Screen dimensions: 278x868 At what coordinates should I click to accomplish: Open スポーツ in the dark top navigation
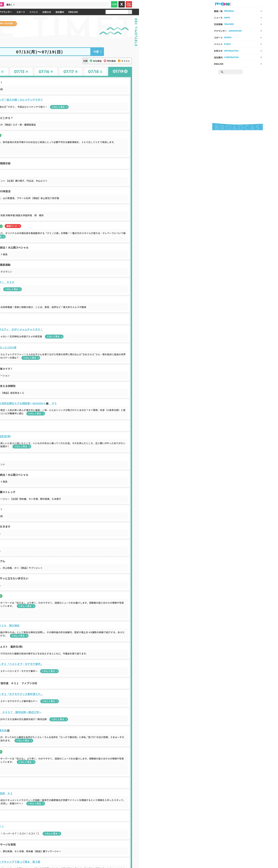[x=21, y=12]
